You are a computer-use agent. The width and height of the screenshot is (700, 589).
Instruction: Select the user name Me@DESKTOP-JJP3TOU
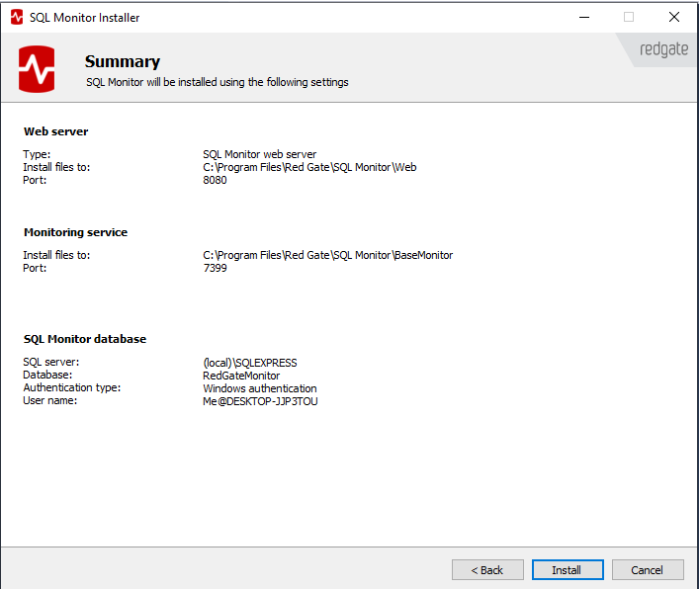pos(260,401)
